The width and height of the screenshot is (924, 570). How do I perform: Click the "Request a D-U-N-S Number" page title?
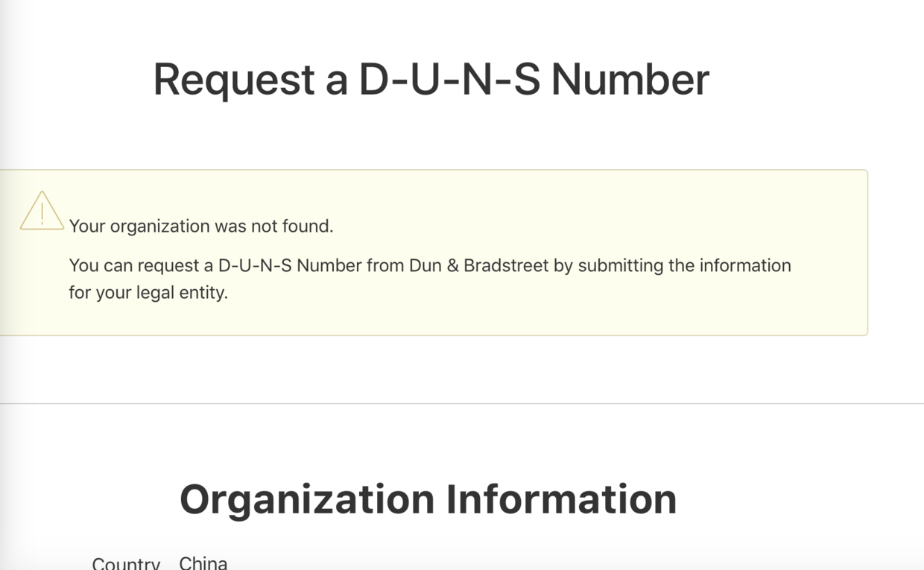coord(431,80)
